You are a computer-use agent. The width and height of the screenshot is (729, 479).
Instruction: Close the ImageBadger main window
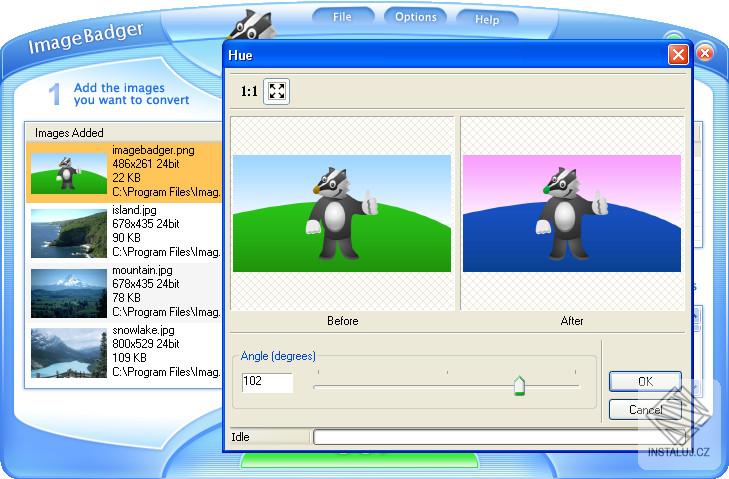[x=705, y=53]
